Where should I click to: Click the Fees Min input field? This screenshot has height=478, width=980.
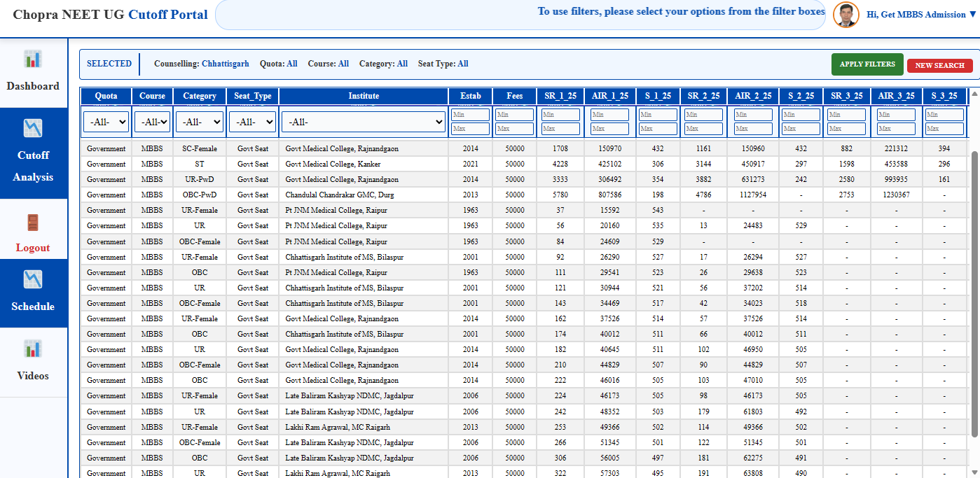click(514, 115)
